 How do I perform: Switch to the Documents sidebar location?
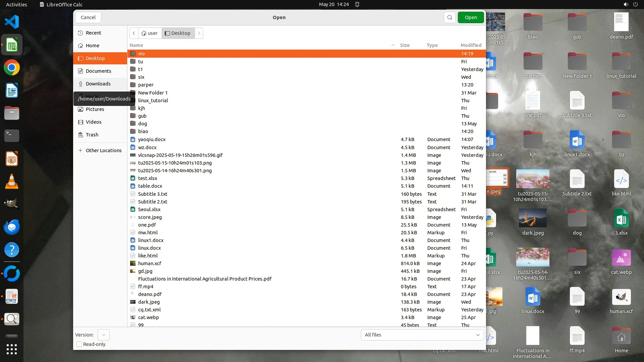coord(98,71)
